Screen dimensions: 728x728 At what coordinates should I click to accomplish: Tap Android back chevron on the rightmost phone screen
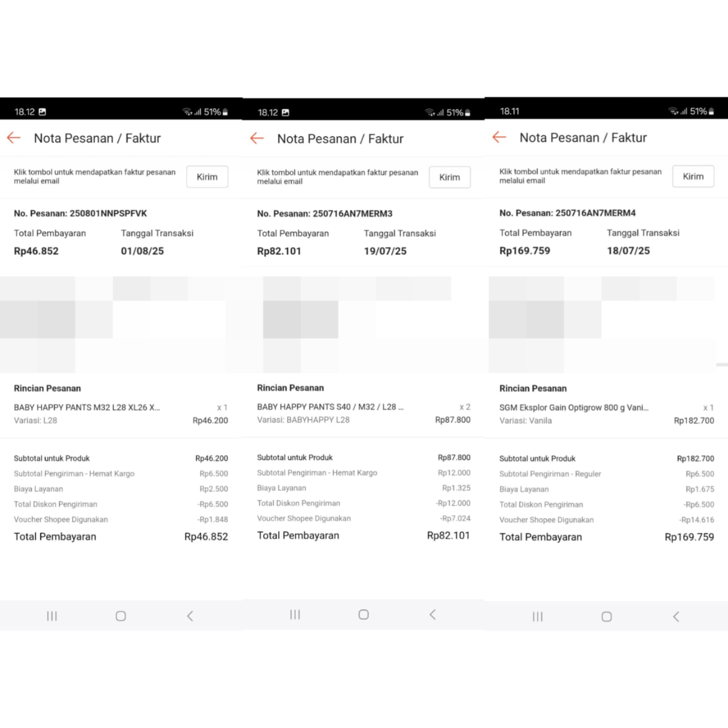pos(676,616)
